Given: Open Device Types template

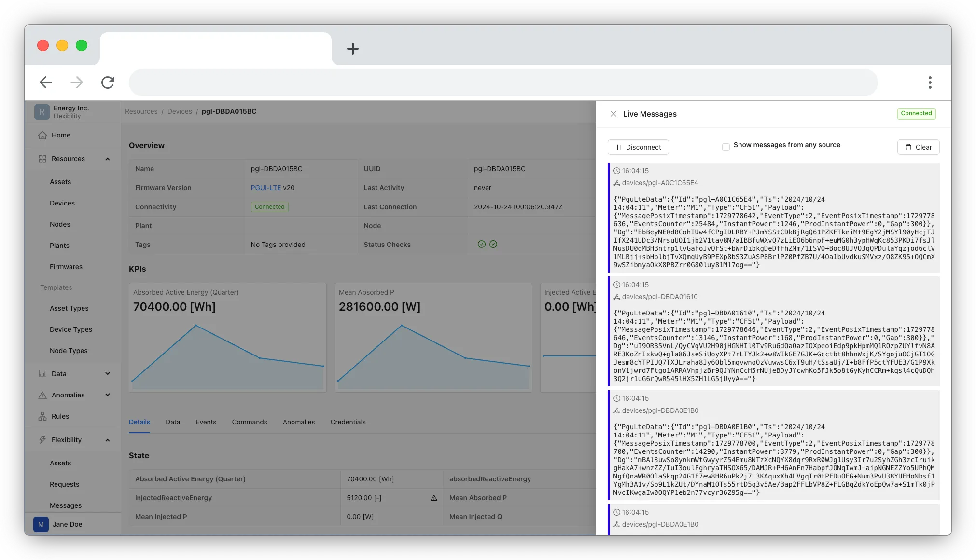Looking at the screenshot, I should pyautogui.click(x=71, y=329).
